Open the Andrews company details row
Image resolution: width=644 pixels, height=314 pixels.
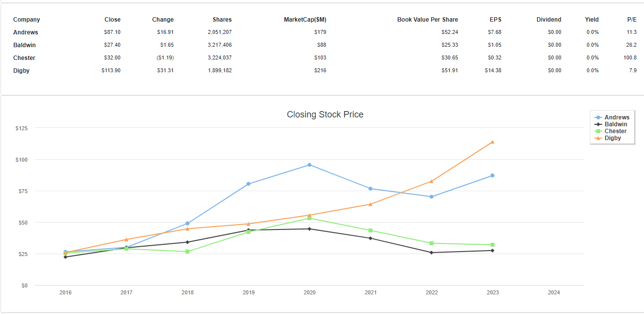pyautogui.click(x=25, y=32)
